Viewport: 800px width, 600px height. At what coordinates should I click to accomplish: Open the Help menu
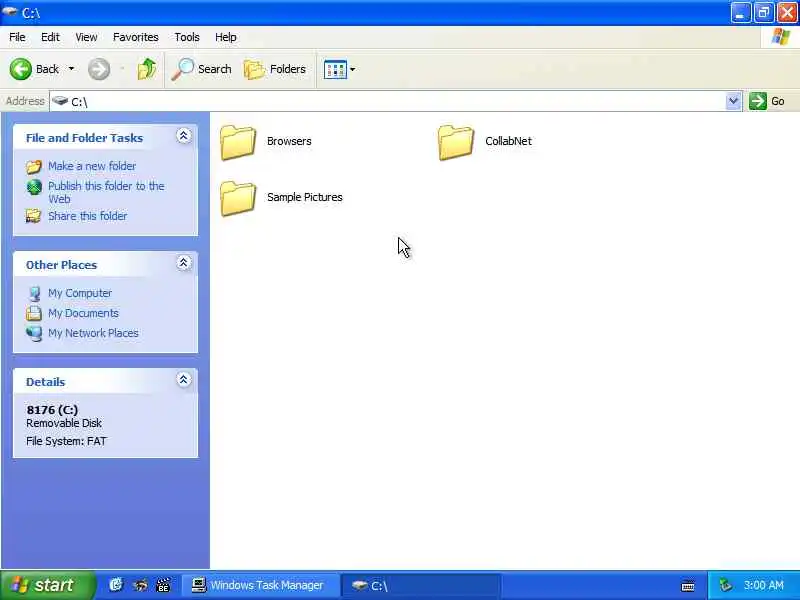226,37
